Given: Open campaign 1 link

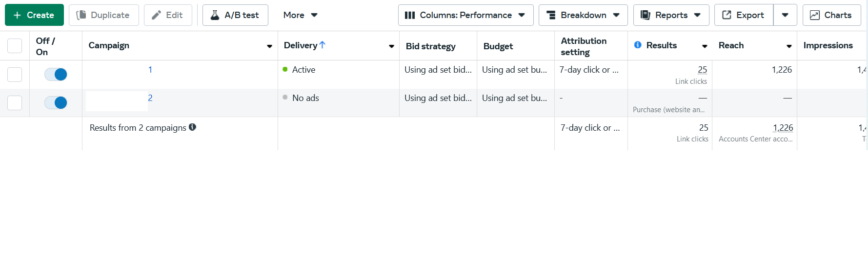Looking at the screenshot, I should [x=150, y=70].
